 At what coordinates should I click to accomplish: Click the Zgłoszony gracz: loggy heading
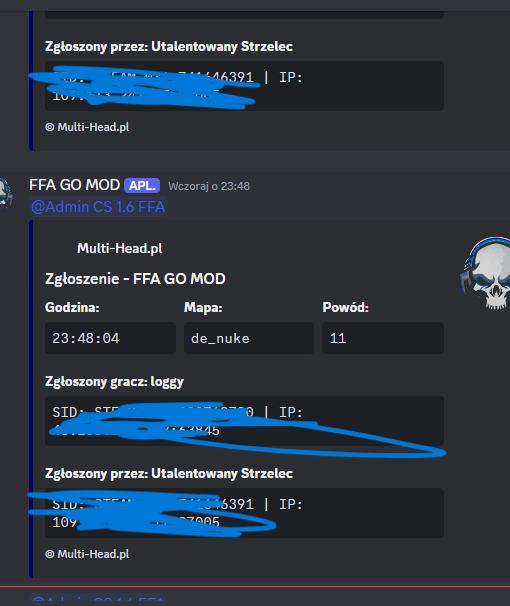tap(114, 381)
